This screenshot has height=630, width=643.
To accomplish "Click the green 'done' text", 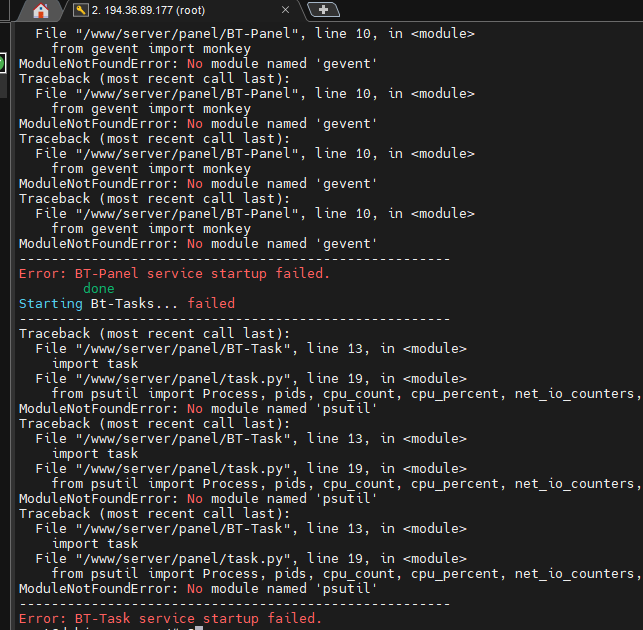I will (99, 288).
